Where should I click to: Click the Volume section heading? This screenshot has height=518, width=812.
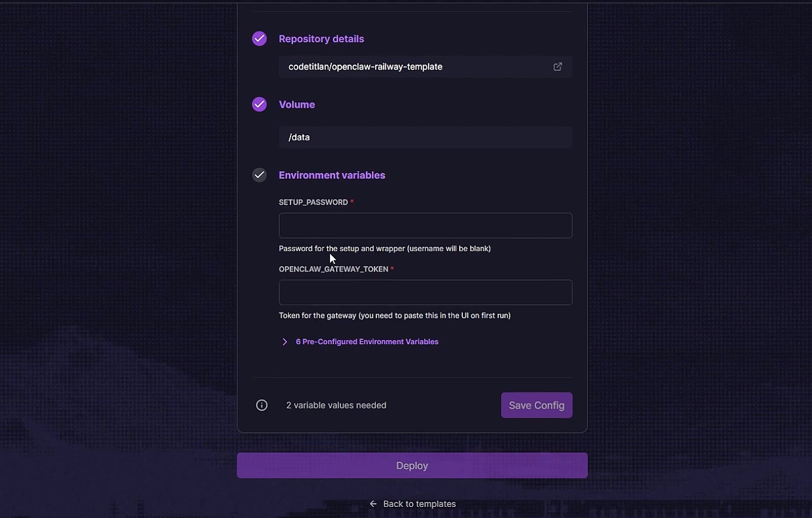coord(297,105)
